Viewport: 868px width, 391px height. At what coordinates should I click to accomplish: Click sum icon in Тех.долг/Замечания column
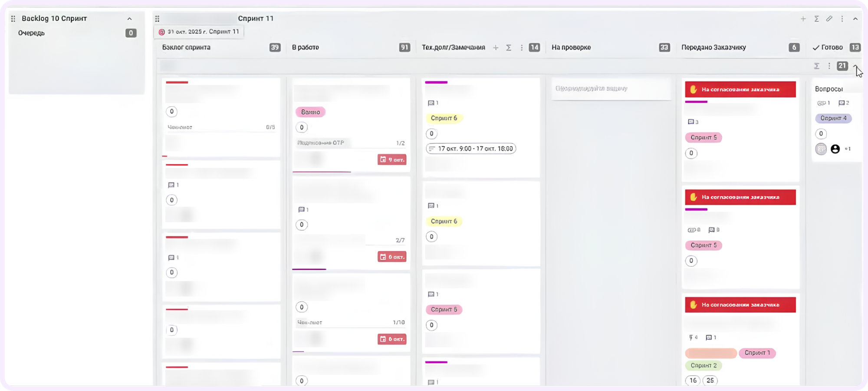point(509,47)
